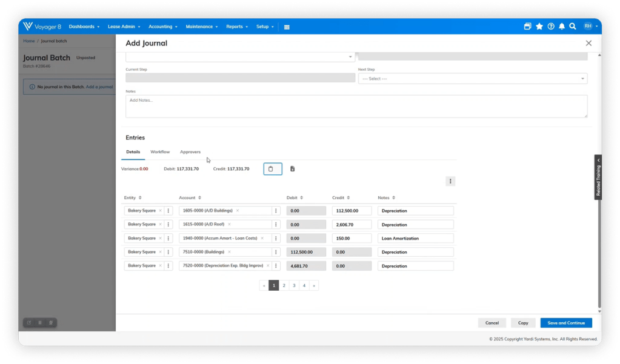Open the help question mark icon
The width and height of the screenshot is (620, 364).
click(x=551, y=27)
